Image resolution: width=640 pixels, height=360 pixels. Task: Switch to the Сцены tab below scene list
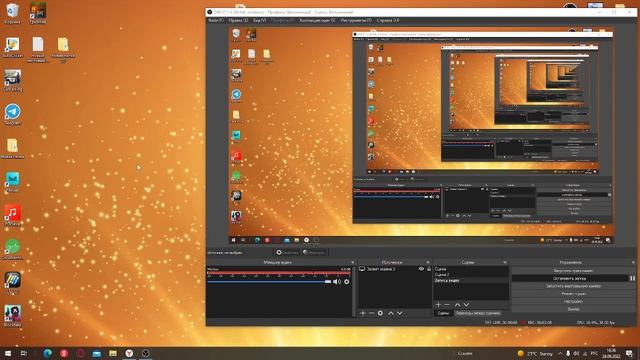pos(443,313)
